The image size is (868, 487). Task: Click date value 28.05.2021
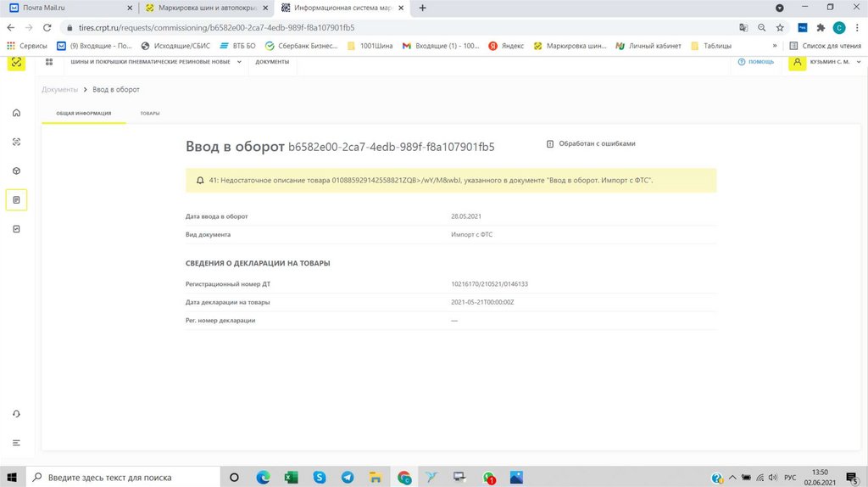click(x=466, y=216)
